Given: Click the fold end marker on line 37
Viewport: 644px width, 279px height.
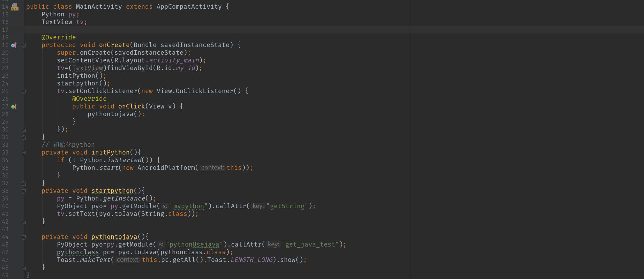Looking at the screenshot, I should (x=24, y=183).
